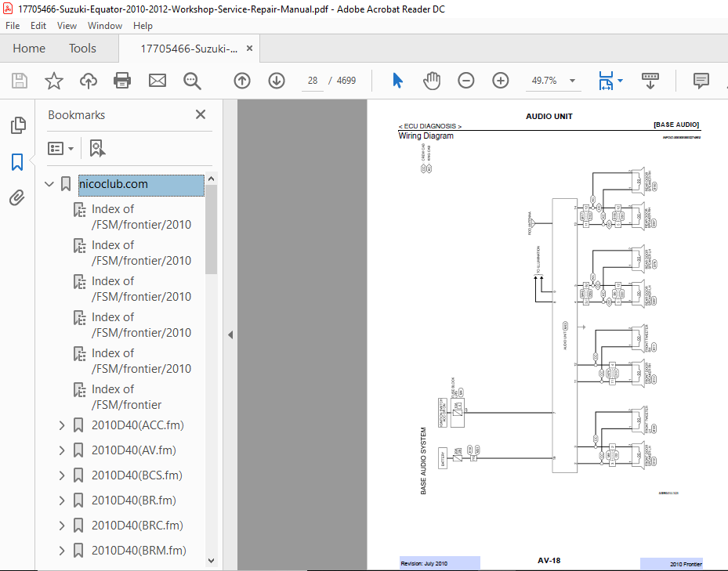Viewport: 728px width, 571px height.
Task: Open the Help menu
Action: pyautogui.click(x=143, y=26)
